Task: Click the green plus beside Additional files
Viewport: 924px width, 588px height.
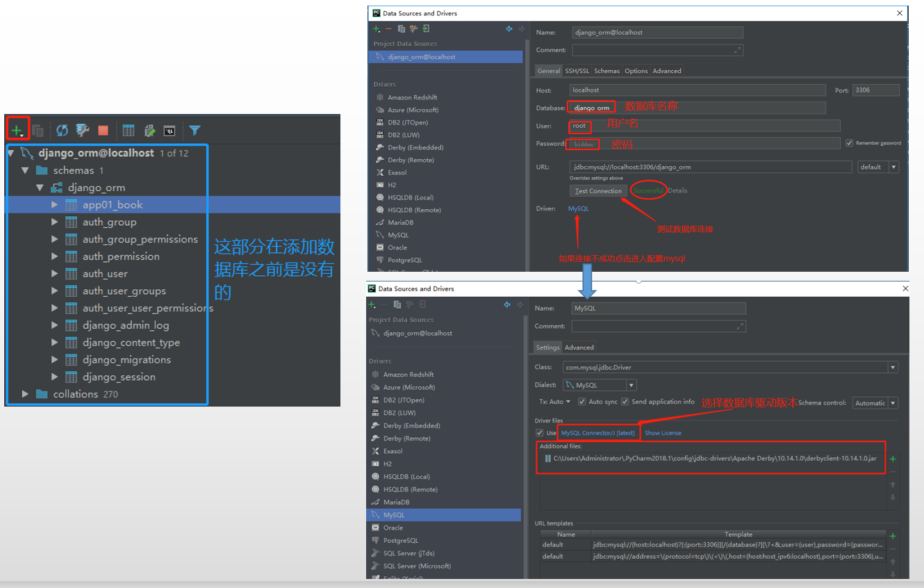Action: (893, 459)
